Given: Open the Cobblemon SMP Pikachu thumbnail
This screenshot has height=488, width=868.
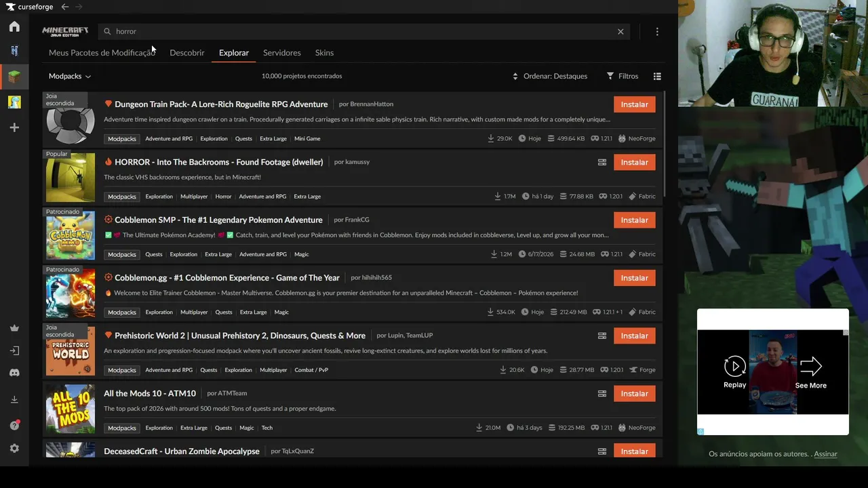Looking at the screenshot, I should click(x=71, y=235).
